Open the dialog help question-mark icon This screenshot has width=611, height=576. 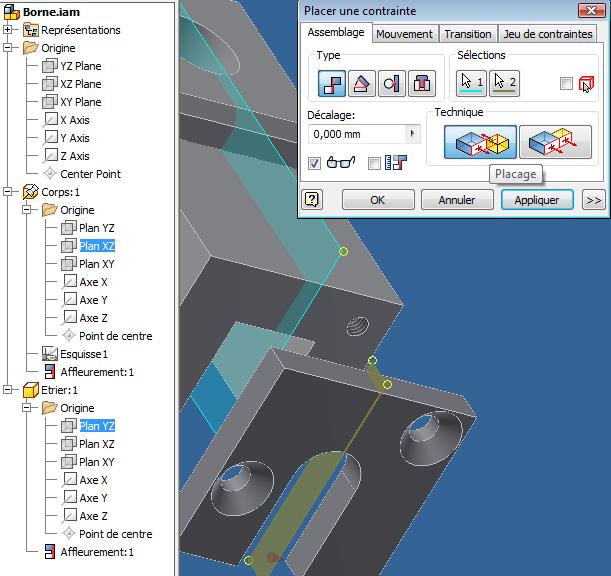(x=312, y=200)
